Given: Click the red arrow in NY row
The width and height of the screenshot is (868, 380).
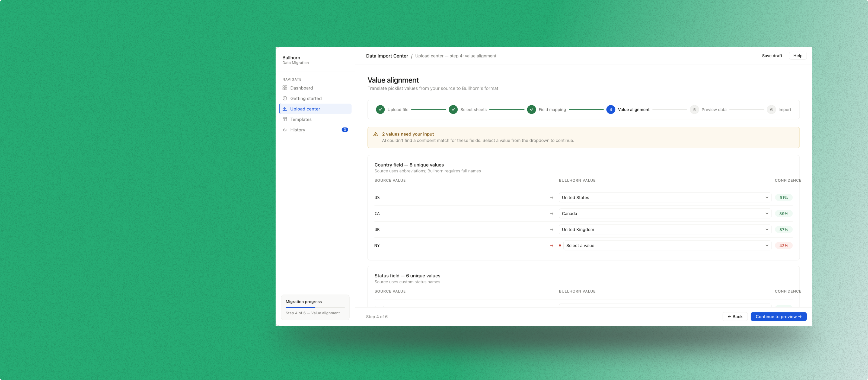Looking at the screenshot, I should point(552,246).
